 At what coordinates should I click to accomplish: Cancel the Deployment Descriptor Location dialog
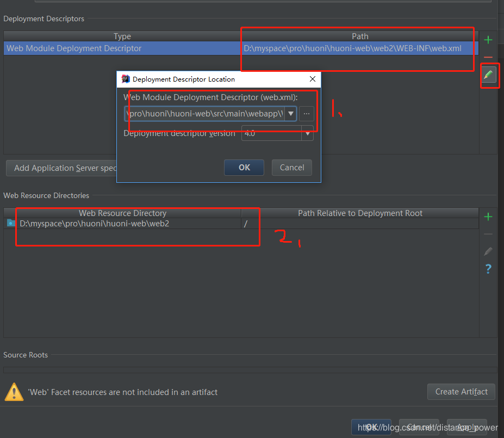coord(292,168)
